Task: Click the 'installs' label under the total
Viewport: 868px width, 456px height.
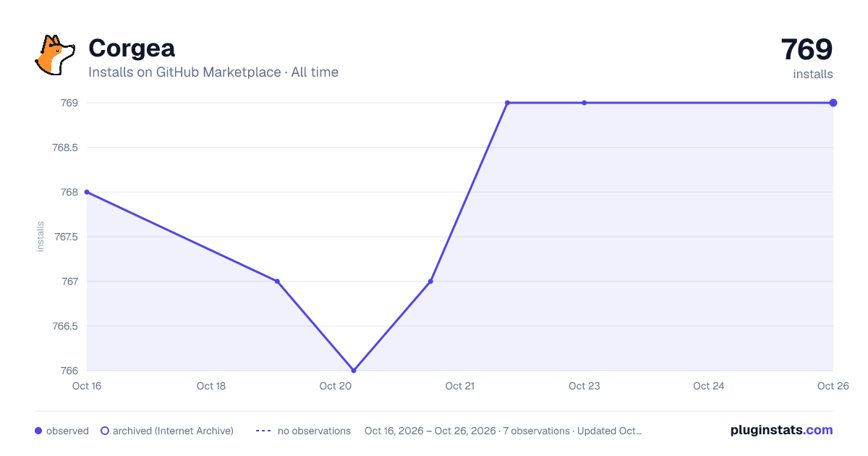Action: (813, 74)
